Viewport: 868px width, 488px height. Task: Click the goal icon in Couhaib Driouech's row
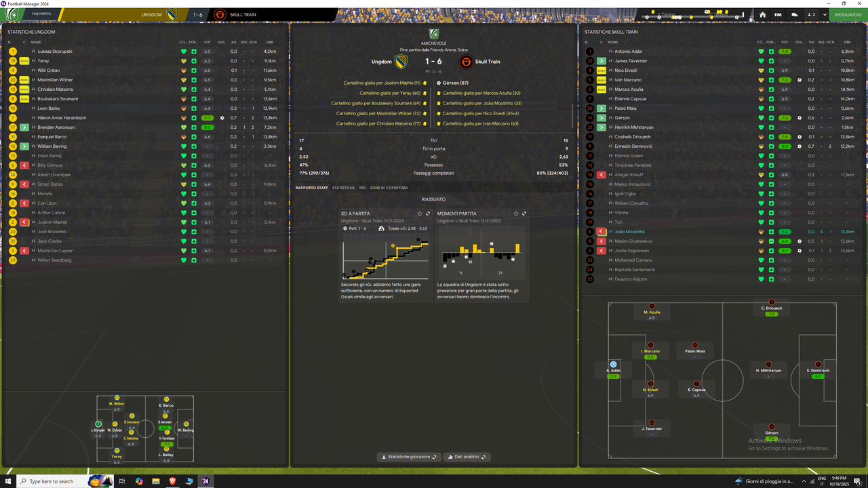(x=799, y=137)
